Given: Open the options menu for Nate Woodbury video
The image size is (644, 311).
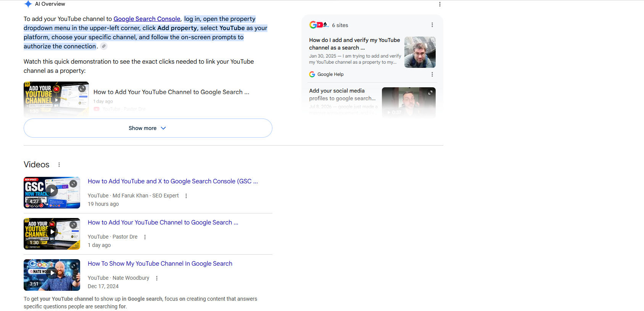Looking at the screenshot, I should click(156, 278).
